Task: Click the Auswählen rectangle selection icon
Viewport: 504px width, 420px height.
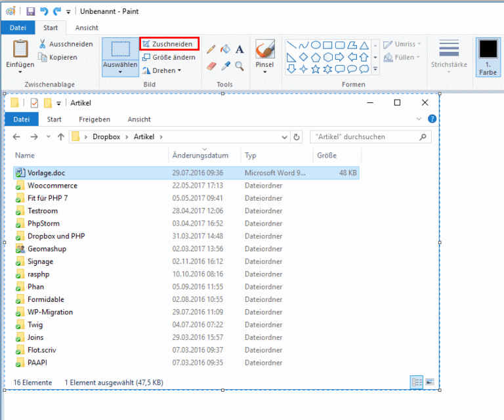Action: pos(121,49)
